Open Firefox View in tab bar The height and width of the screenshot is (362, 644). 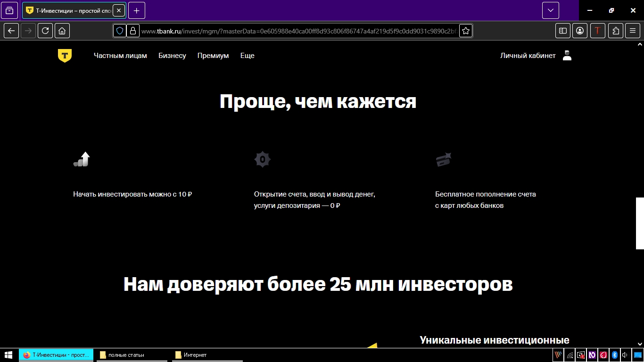click(x=9, y=10)
